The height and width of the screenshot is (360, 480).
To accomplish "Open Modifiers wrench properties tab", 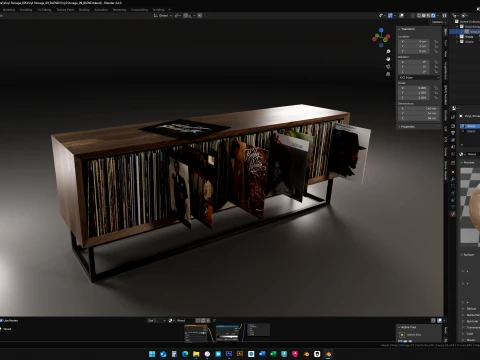I will click(453, 179).
